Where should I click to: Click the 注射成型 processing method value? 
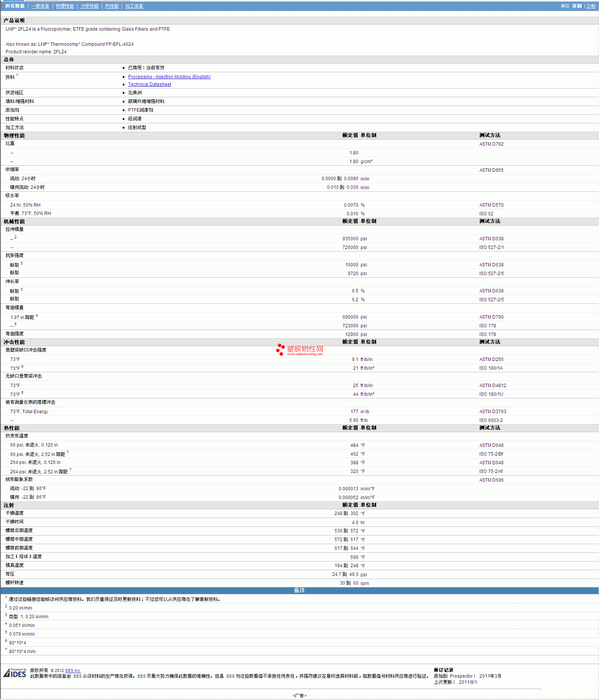point(137,128)
